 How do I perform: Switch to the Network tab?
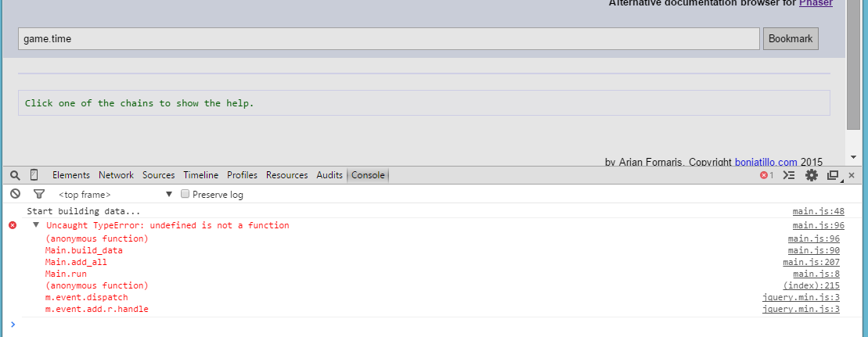coord(117,175)
